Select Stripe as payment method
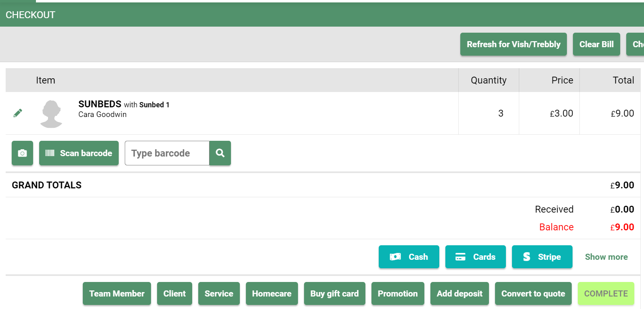 click(x=542, y=257)
